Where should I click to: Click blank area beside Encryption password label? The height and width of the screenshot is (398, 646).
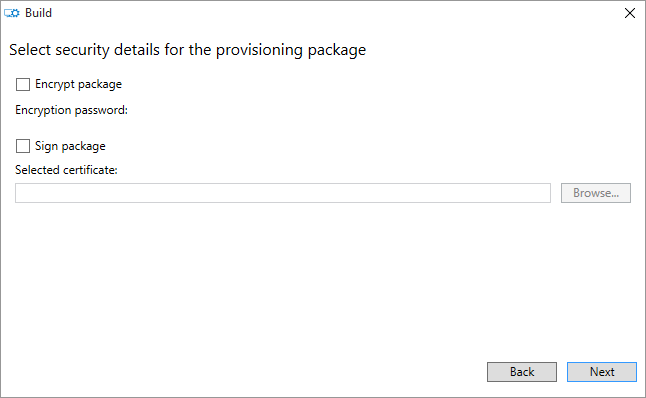[330, 110]
